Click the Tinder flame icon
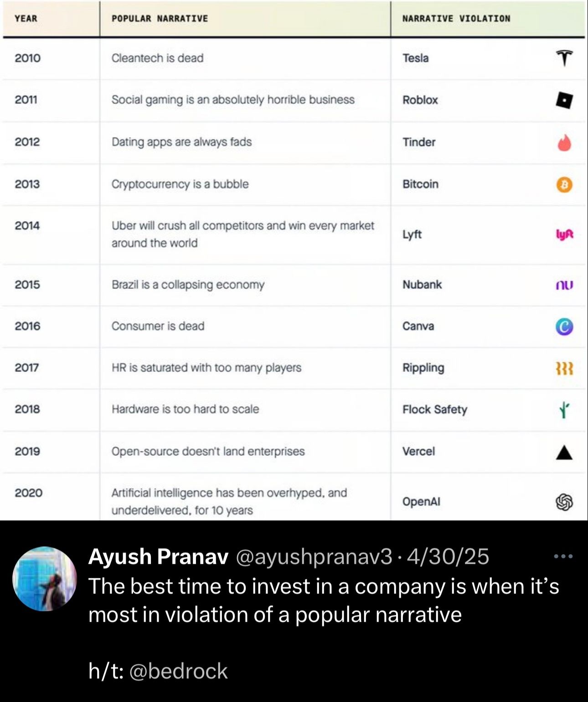 click(x=564, y=142)
